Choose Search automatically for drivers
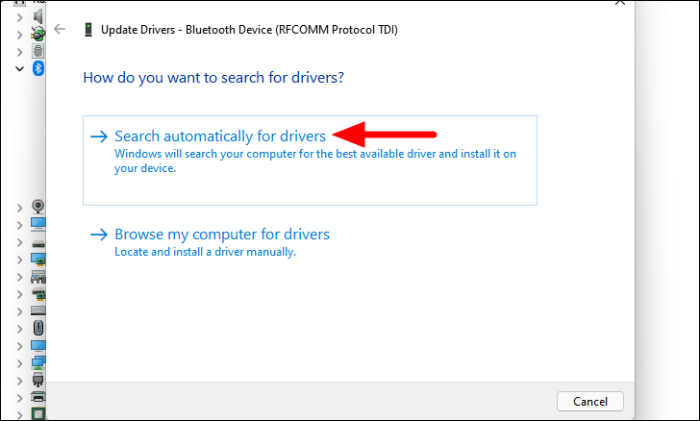The image size is (700, 421). (x=310, y=160)
